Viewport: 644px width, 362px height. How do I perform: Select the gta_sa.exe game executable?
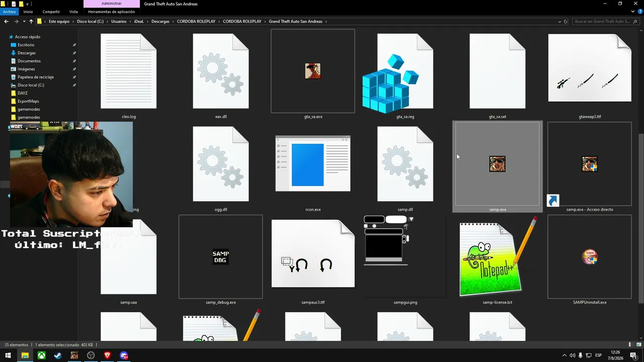pos(313,71)
